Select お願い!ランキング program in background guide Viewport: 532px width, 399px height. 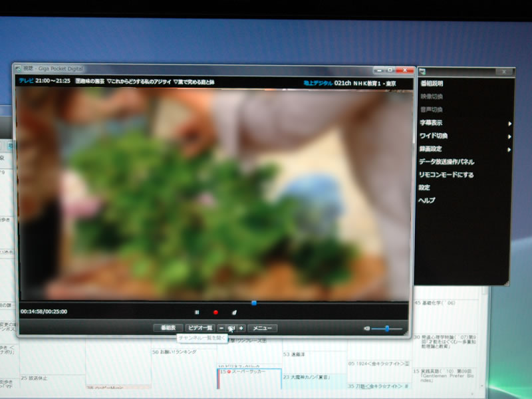point(174,352)
